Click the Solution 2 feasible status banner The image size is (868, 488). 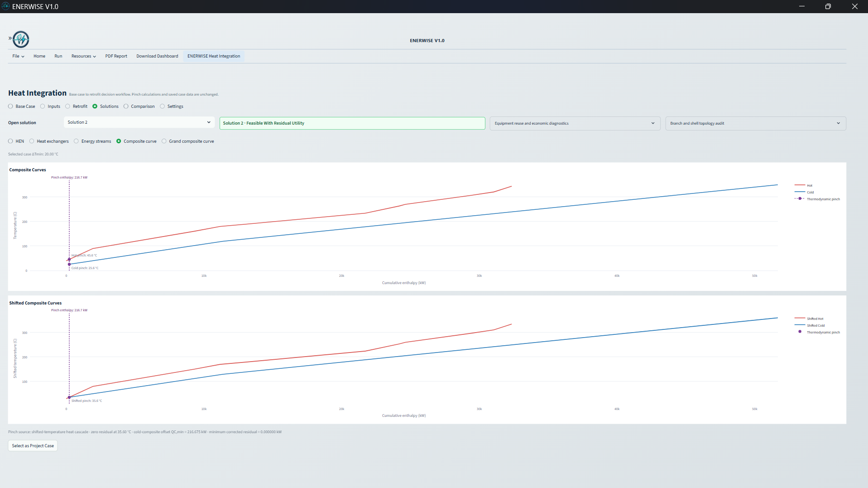352,123
